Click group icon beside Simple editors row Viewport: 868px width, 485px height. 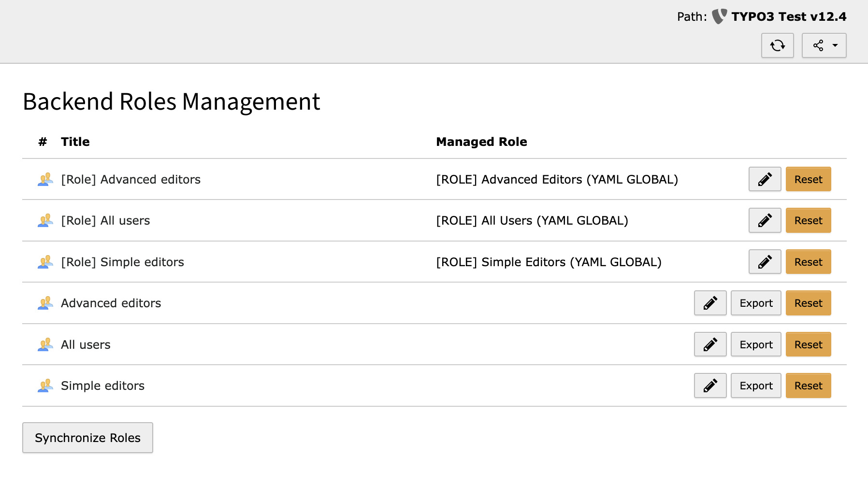[x=45, y=385]
